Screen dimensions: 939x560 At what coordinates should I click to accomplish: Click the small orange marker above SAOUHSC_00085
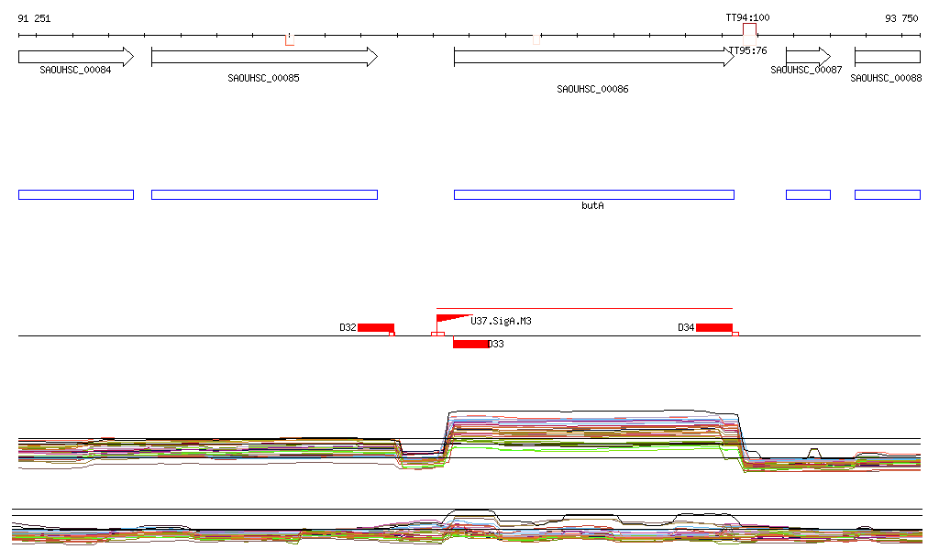tap(290, 40)
